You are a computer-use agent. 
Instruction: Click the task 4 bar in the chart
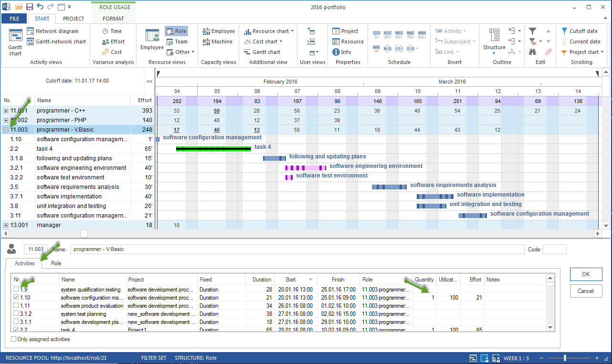coord(213,149)
